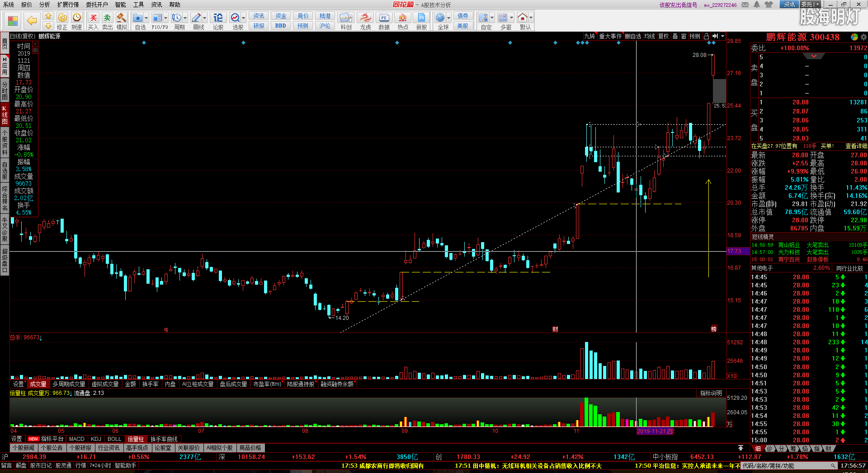
Task: Expand the 全球 dropdown arrow
Action: (449, 18)
